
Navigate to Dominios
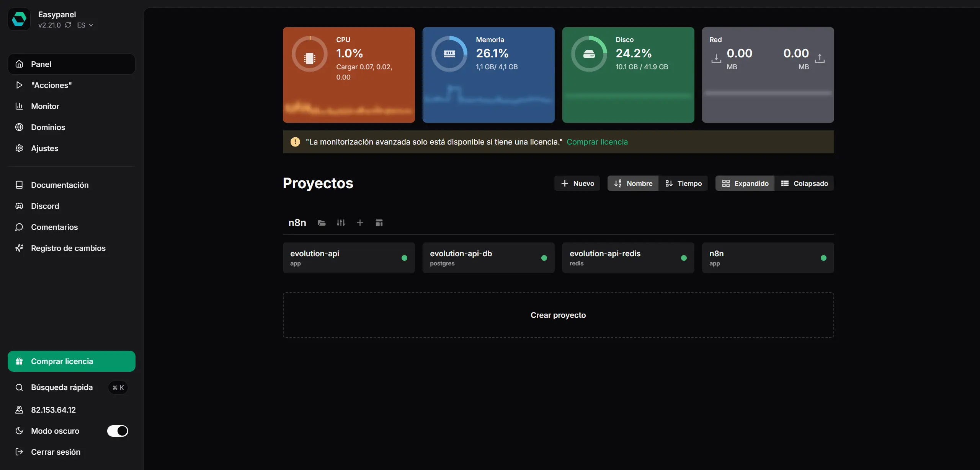pyautogui.click(x=71, y=127)
